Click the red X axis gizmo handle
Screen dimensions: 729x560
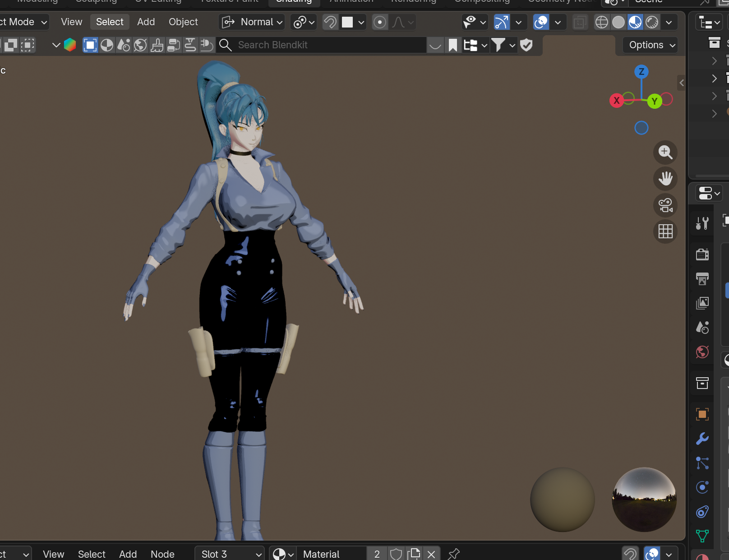click(x=617, y=101)
